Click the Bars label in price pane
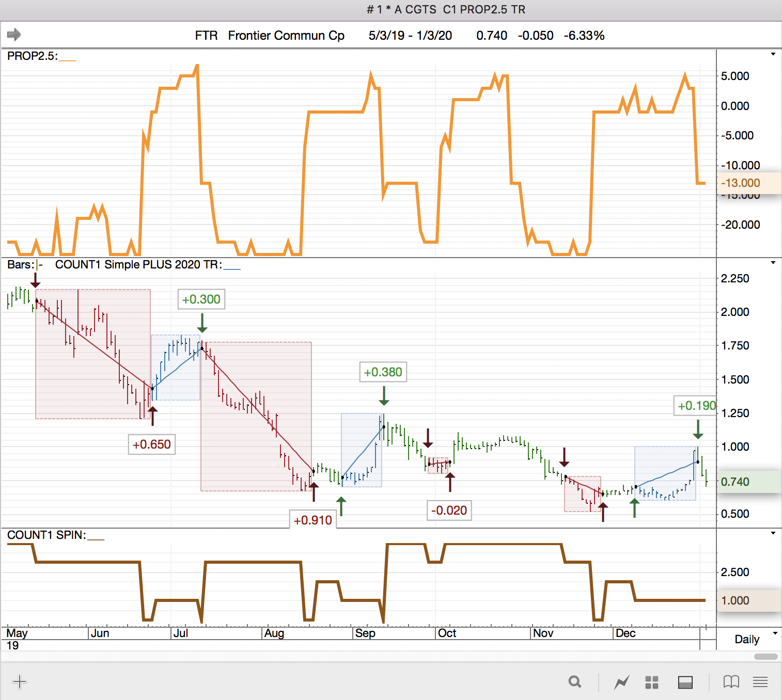 pos(21,264)
